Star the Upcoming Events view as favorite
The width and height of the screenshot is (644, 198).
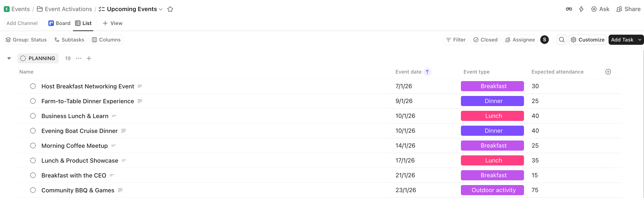click(170, 9)
